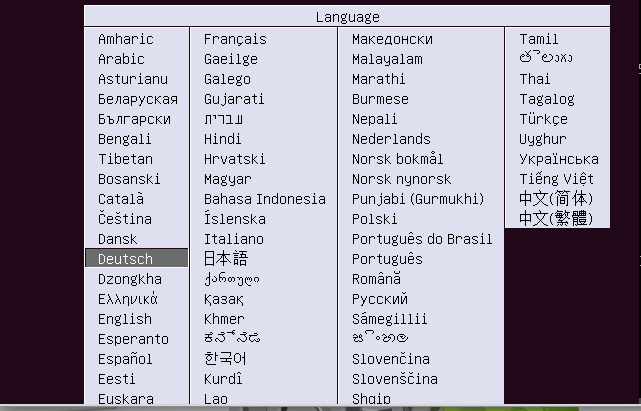
Task: Pick Español as the language
Action: click(125, 359)
